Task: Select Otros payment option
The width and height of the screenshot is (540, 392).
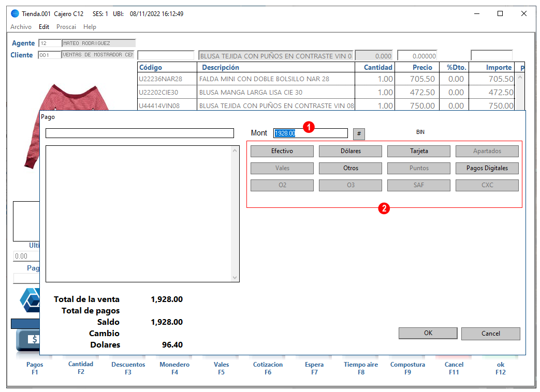Action: [351, 168]
